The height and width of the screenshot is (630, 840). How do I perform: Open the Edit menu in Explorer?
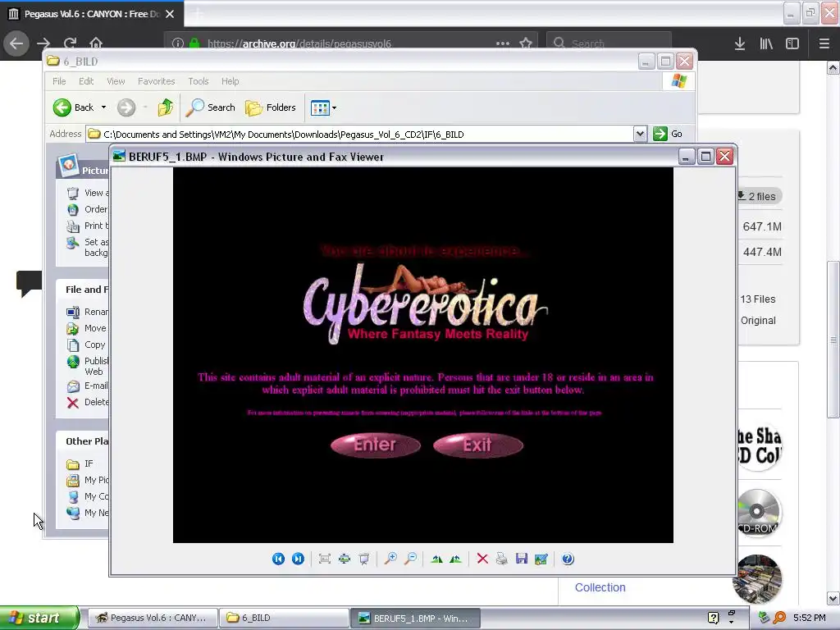pos(86,81)
